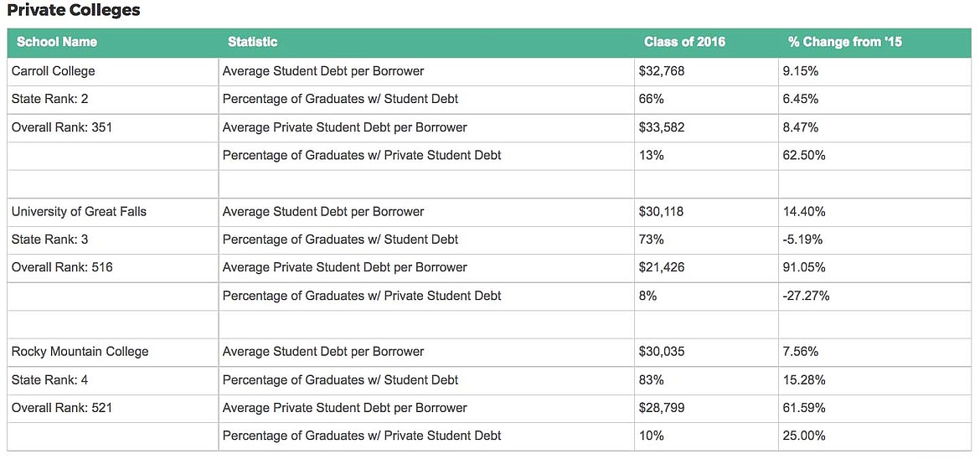Screen dimensions: 980x459
Task: Click the 91.05% change value
Action: point(804,267)
